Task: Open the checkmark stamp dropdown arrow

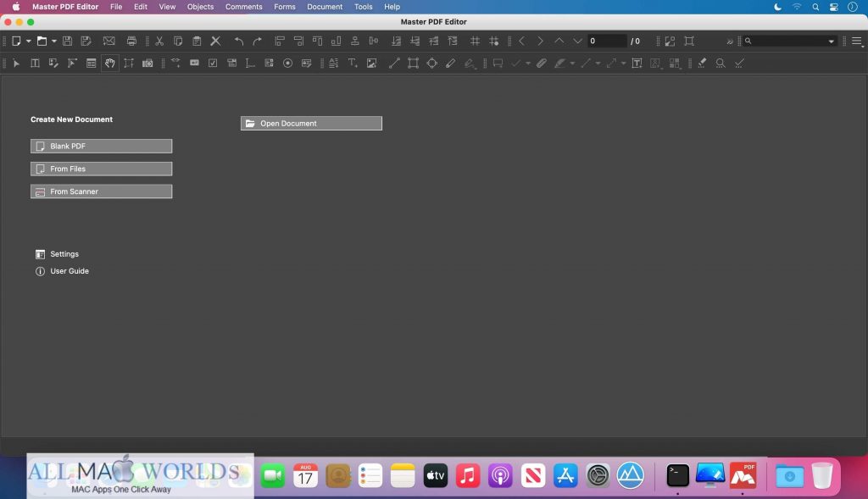Action: point(528,64)
